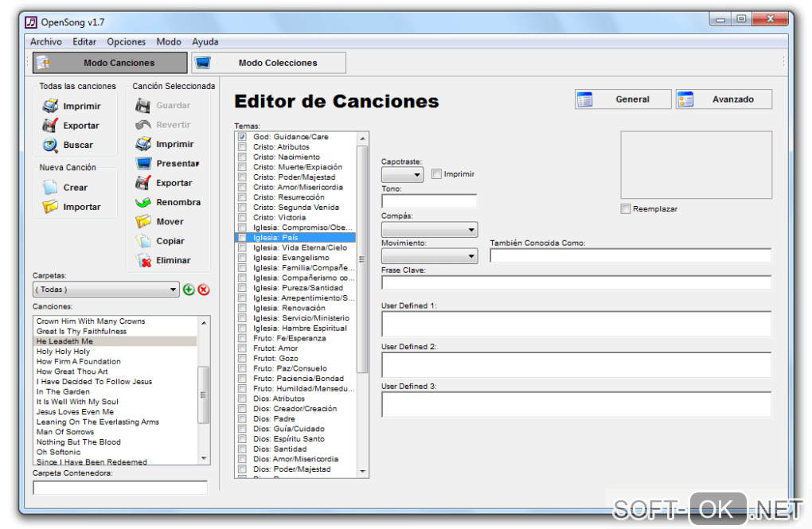Click the Importar folder icon
The image size is (812, 529).
click(50, 207)
